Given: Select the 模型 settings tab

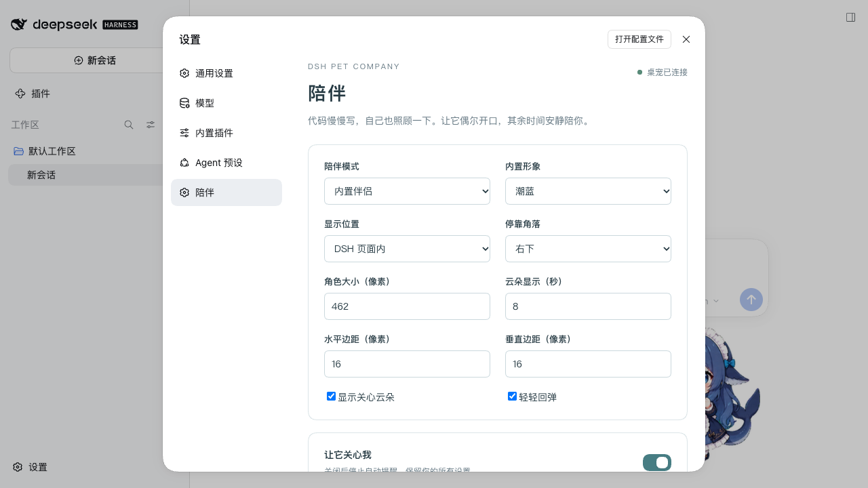Looking at the screenshot, I should [x=226, y=103].
